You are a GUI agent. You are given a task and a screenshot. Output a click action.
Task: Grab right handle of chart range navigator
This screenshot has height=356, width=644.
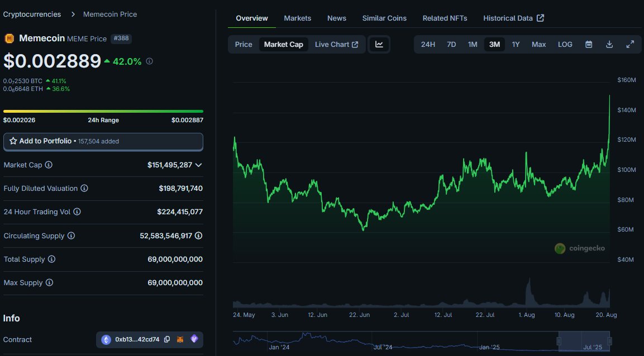(609, 341)
